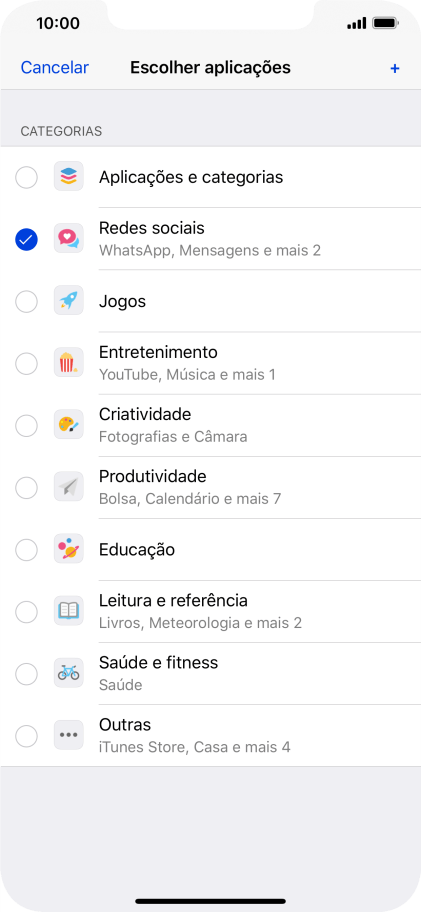
Task: Select the Jogos category circle
Action: click(26, 301)
